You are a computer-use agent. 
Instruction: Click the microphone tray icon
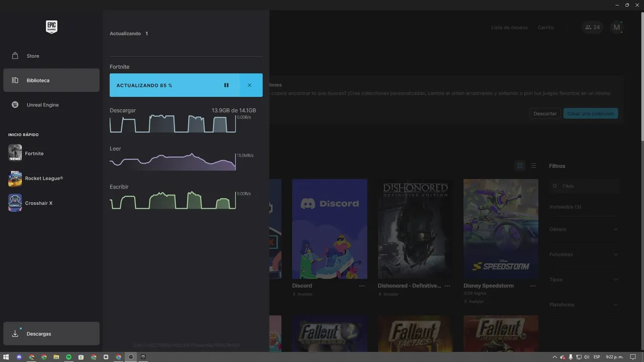pyautogui.click(x=571, y=357)
